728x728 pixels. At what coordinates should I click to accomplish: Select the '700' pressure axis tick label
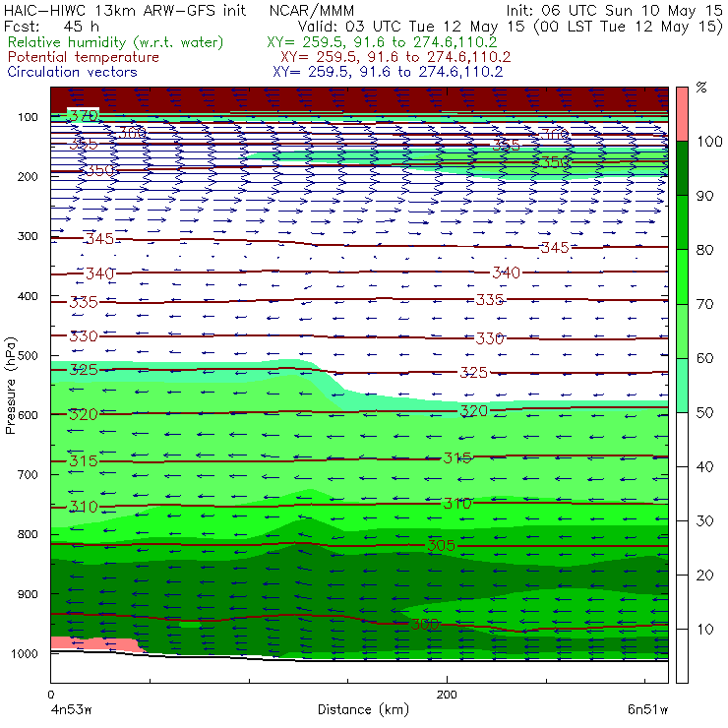pyautogui.click(x=28, y=475)
